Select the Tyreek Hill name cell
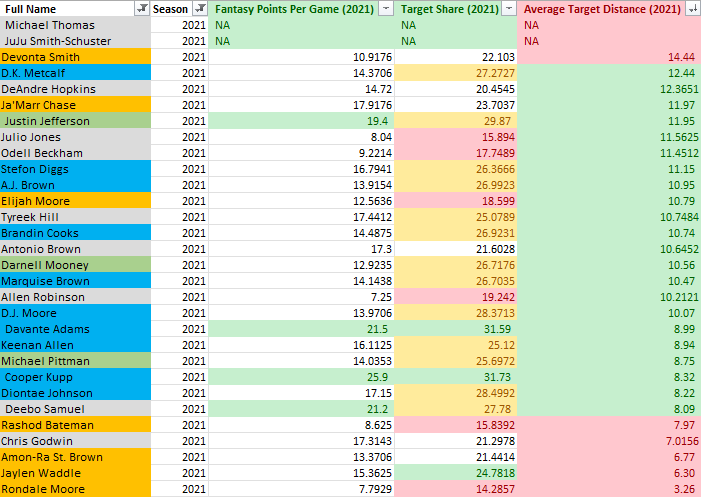The image size is (701, 497). [x=75, y=217]
